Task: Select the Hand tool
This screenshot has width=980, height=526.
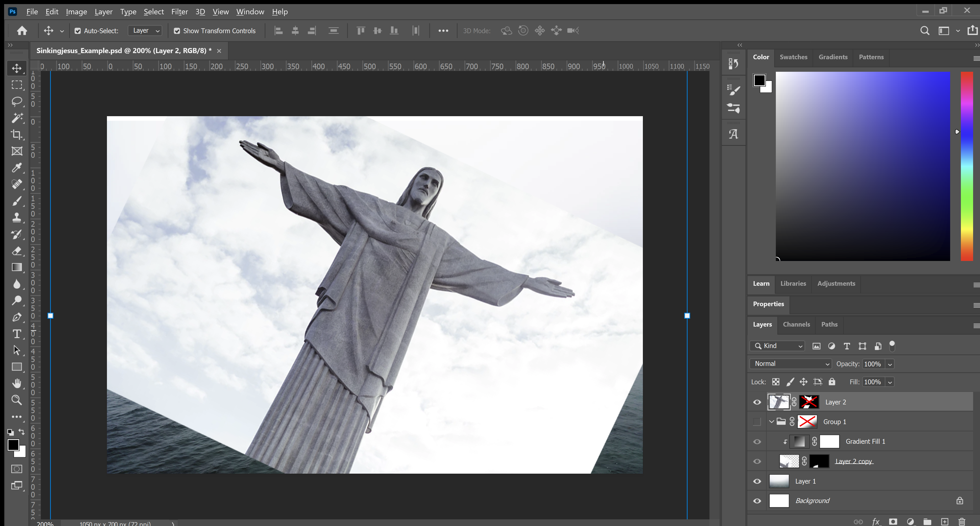Action: 17,383
